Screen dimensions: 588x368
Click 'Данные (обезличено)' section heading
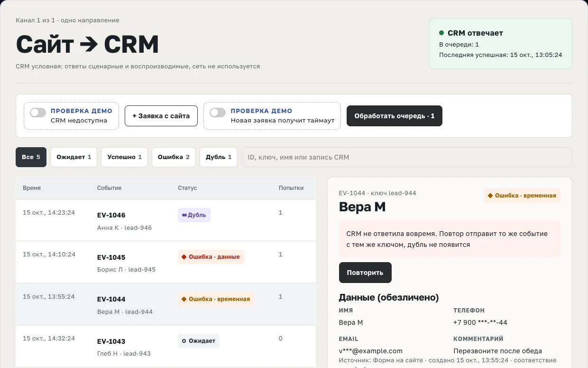click(389, 298)
